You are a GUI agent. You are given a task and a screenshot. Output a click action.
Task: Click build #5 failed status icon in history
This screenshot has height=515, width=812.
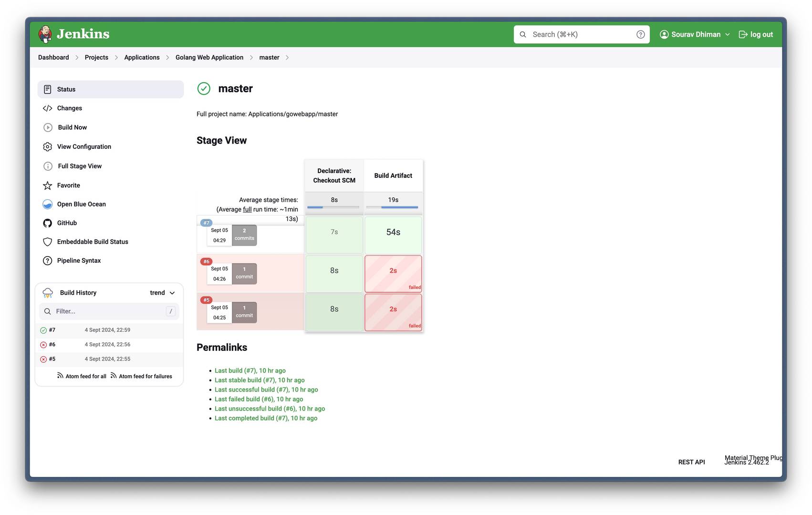click(x=43, y=359)
